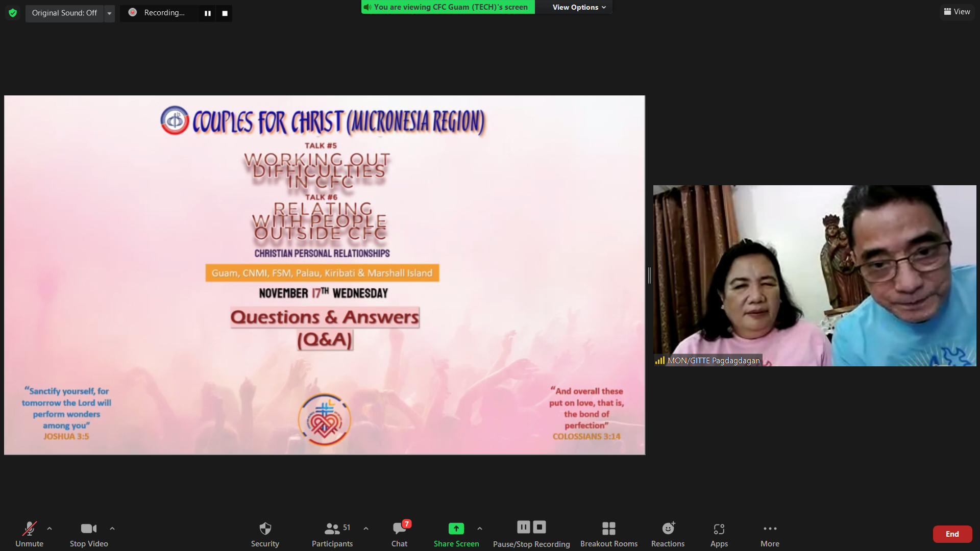This screenshot has height=551, width=980.
Task: Click the panel divider handle beside shared screen
Action: click(649, 275)
